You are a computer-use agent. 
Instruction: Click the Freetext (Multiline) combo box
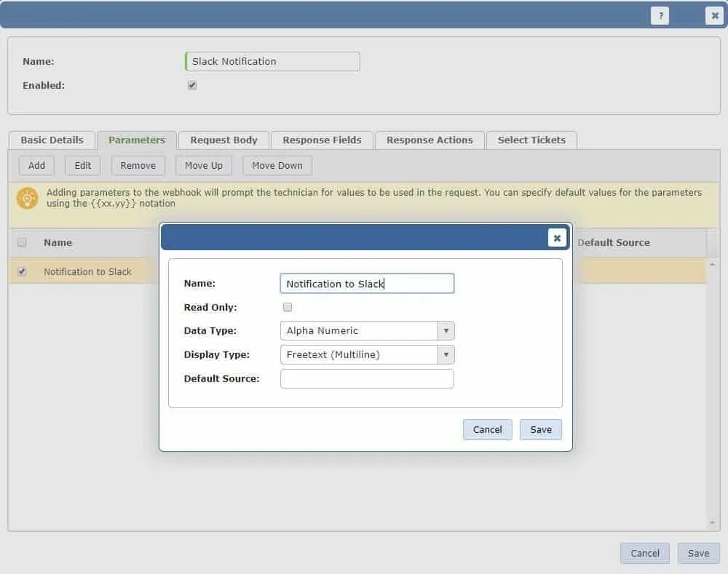point(367,355)
